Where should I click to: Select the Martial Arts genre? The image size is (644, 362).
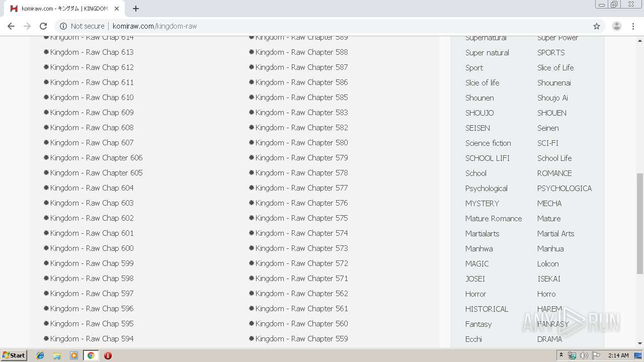coord(555,234)
